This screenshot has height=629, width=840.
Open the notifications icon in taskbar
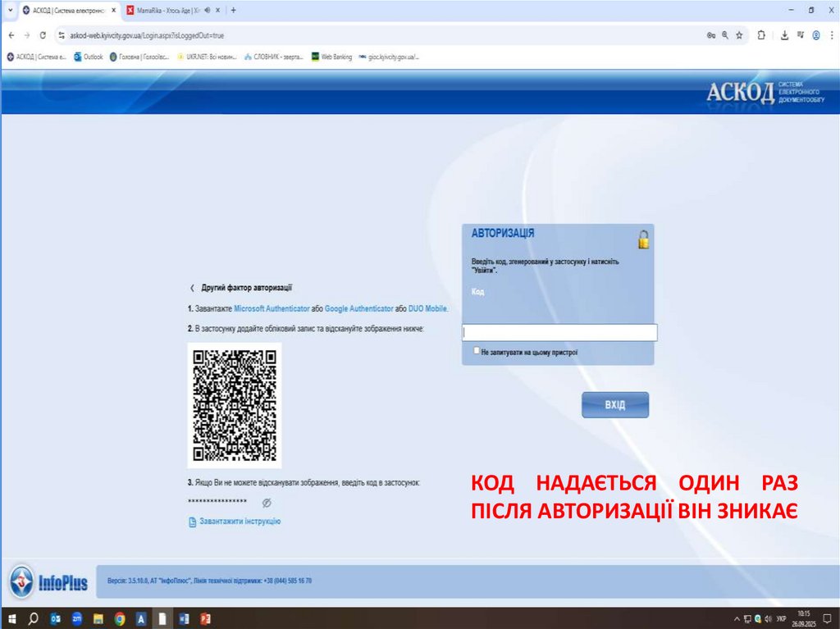(828, 619)
